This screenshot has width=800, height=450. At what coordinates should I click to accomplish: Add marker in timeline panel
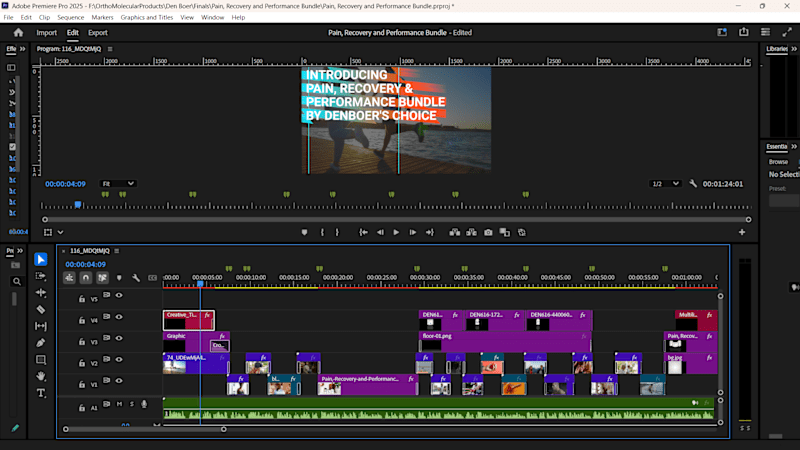point(119,278)
